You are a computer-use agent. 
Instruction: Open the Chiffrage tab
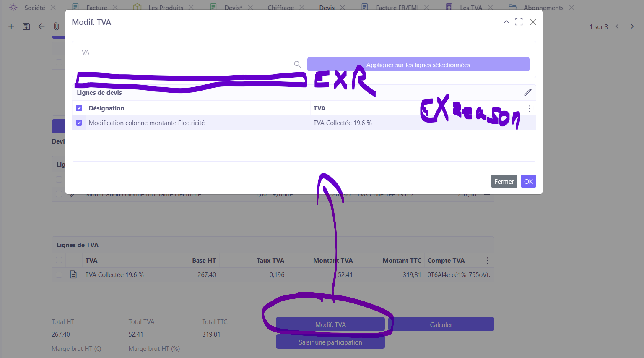[280, 8]
